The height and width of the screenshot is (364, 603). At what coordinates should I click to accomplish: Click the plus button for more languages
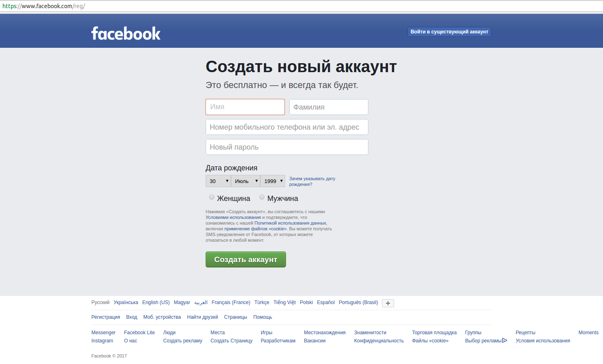coord(388,303)
